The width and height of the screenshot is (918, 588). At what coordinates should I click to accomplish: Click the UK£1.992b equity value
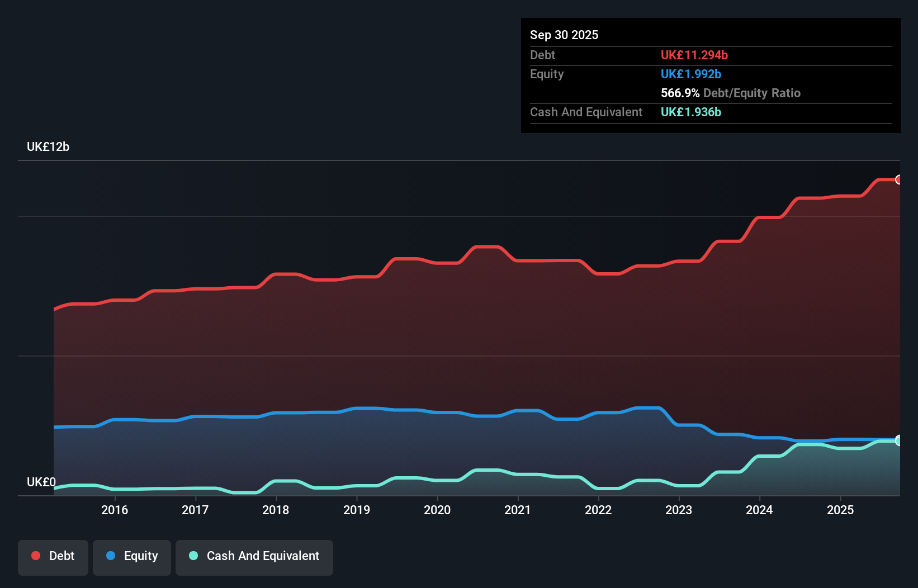tap(691, 74)
